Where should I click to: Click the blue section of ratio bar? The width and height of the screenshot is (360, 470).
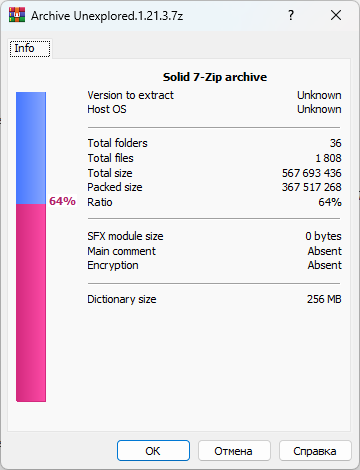(x=31, y=148)
